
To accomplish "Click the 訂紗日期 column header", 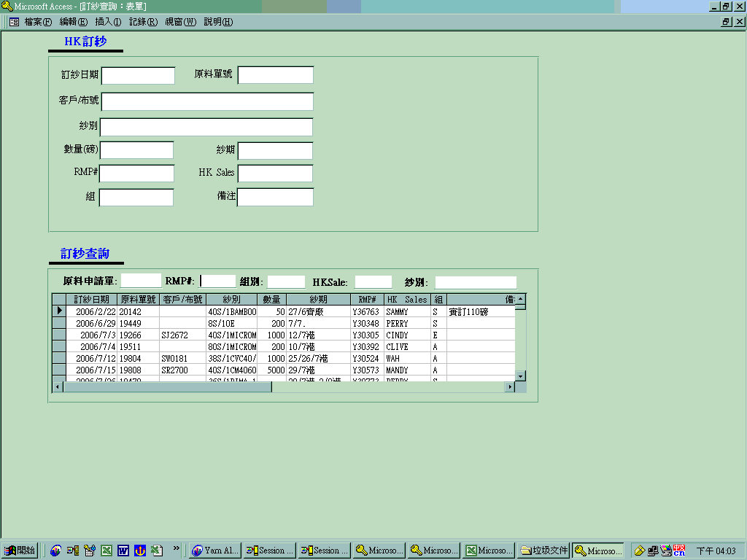I will [x=91, y=300].
